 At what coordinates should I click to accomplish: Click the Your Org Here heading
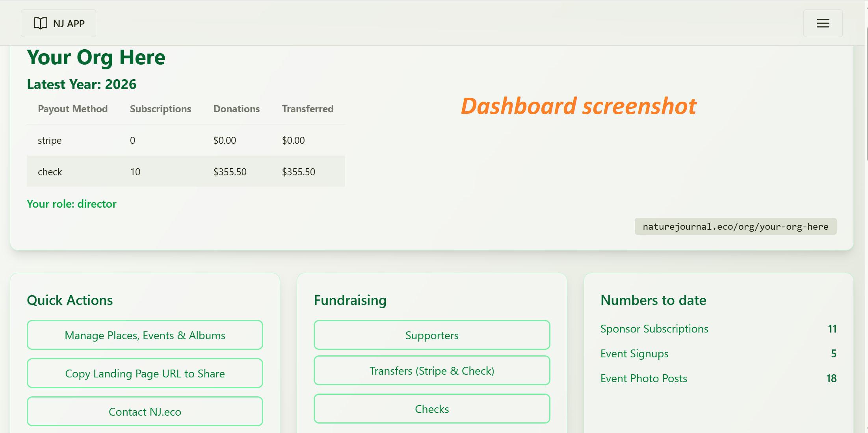click(96, 58)
